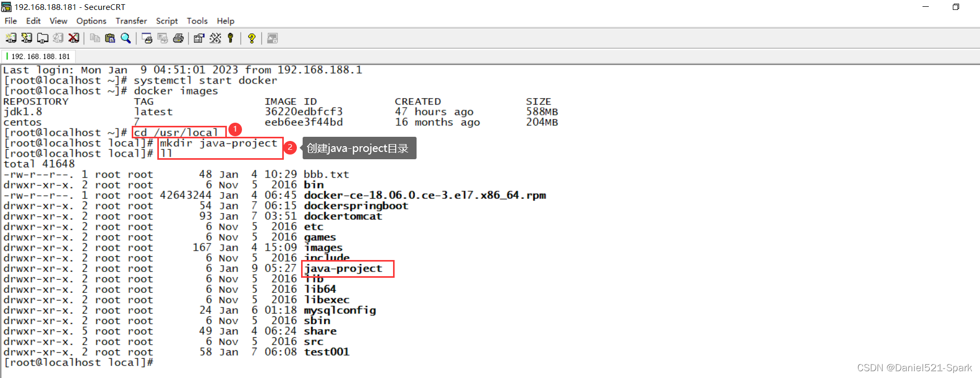Click the 'sbin' directory name

(317, 321)
